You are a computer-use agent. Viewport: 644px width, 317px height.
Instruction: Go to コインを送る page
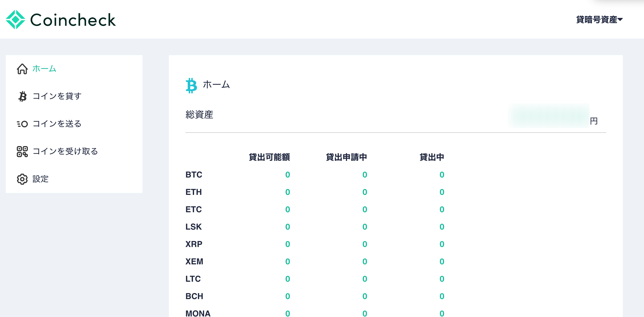click(57, 124)
